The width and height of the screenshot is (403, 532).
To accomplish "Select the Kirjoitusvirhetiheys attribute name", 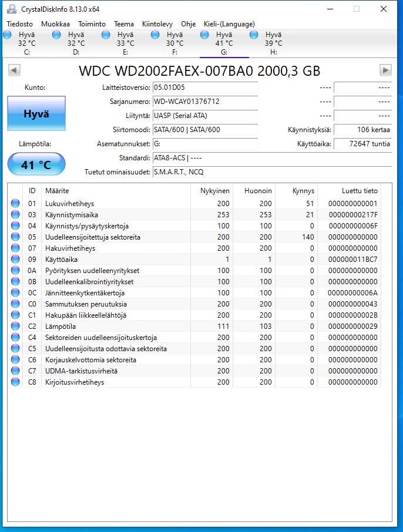I will point(75,382).
